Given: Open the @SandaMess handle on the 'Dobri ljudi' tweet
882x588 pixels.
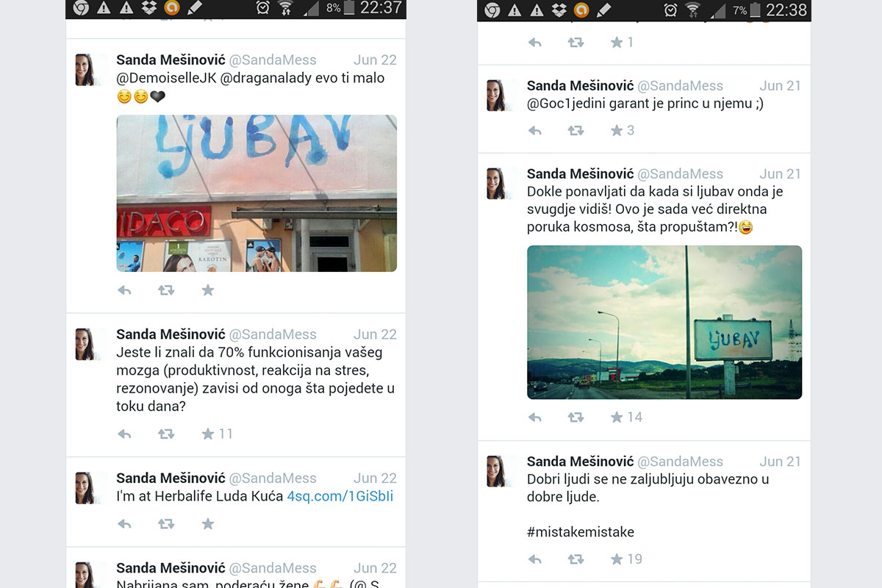Looking at the screenshot, I should point(680,462).
